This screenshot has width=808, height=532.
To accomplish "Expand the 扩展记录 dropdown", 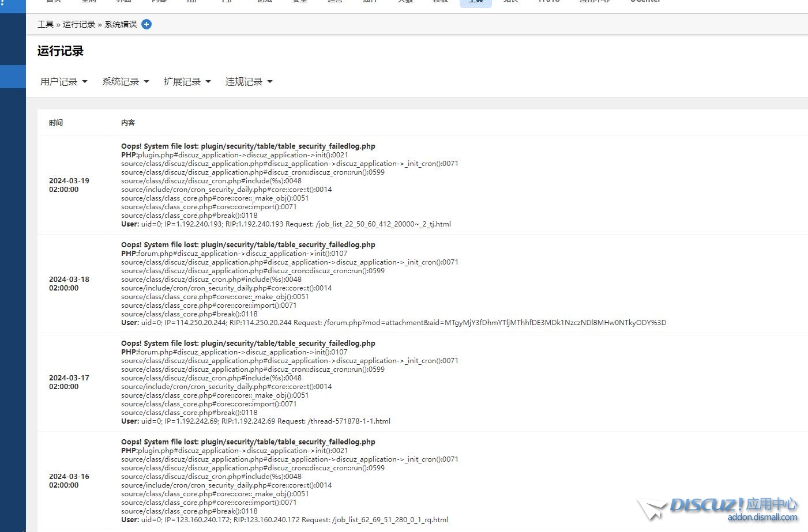I will tap(187, 82).
